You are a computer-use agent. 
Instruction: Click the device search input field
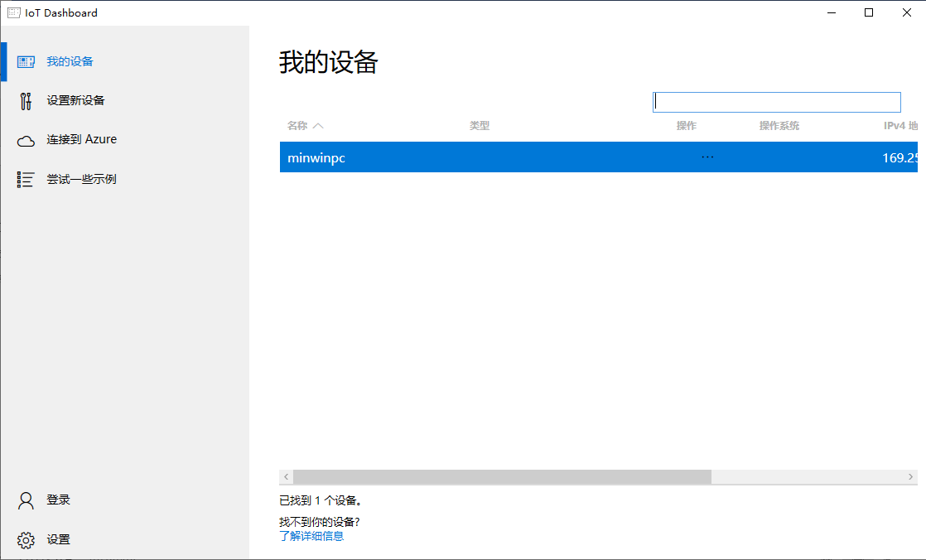pyautogui.click(x=776, y=101)
